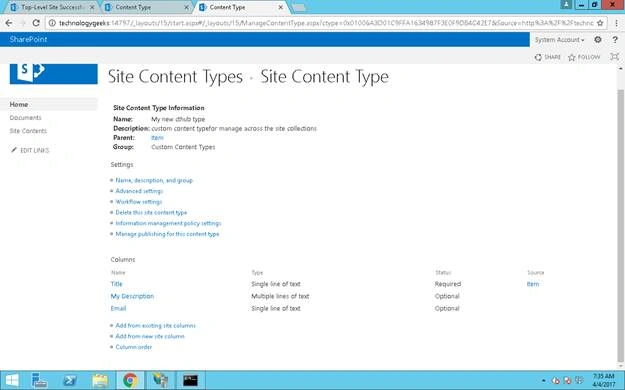This screenshot has height=390, width=625.
Task: Switch to the Top-Level Site Successfully tab
Action: point(53,7)
